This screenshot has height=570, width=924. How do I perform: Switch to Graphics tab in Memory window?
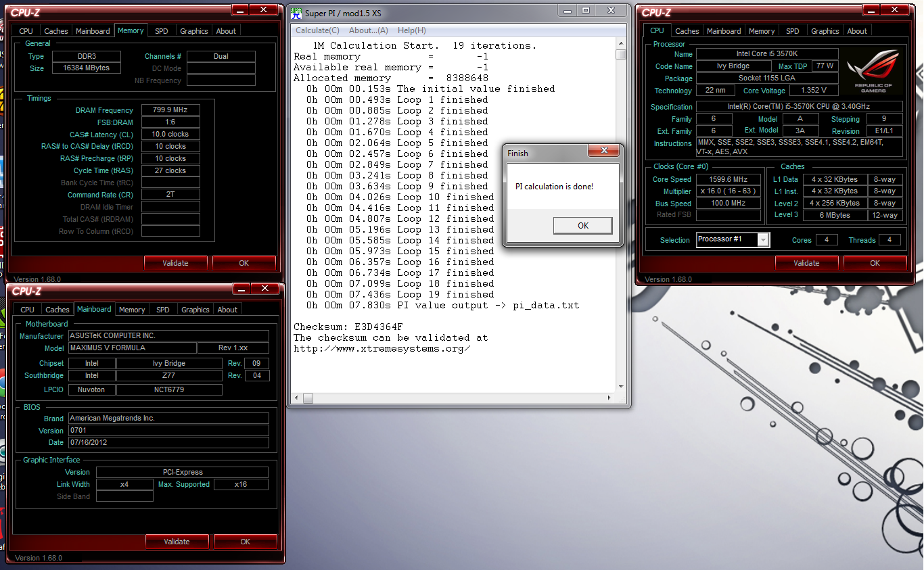click(193, 31)
